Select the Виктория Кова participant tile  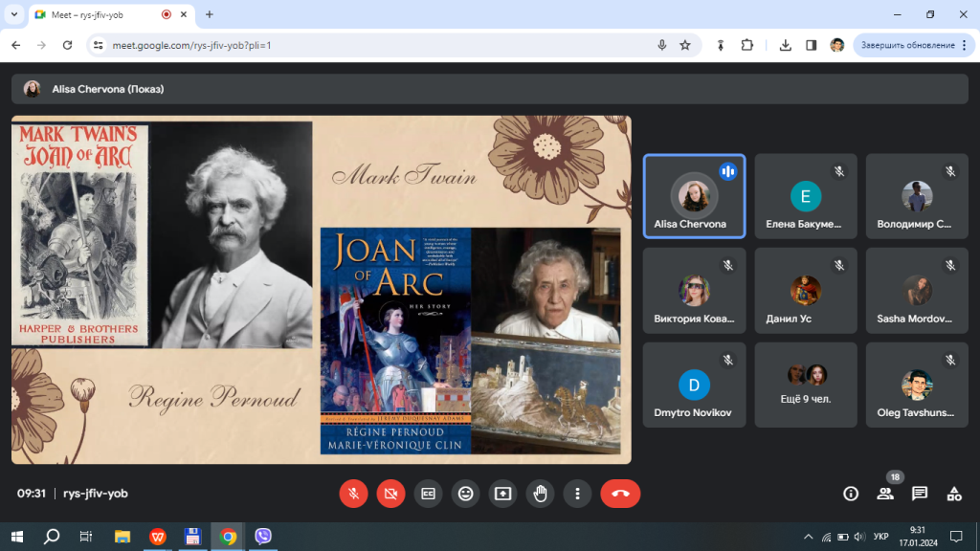(x=695, y=291)
